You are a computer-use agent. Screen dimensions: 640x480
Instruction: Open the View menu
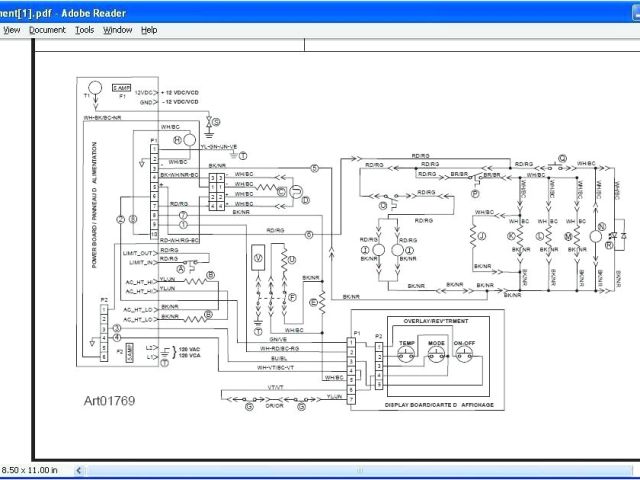coord(12,30)
